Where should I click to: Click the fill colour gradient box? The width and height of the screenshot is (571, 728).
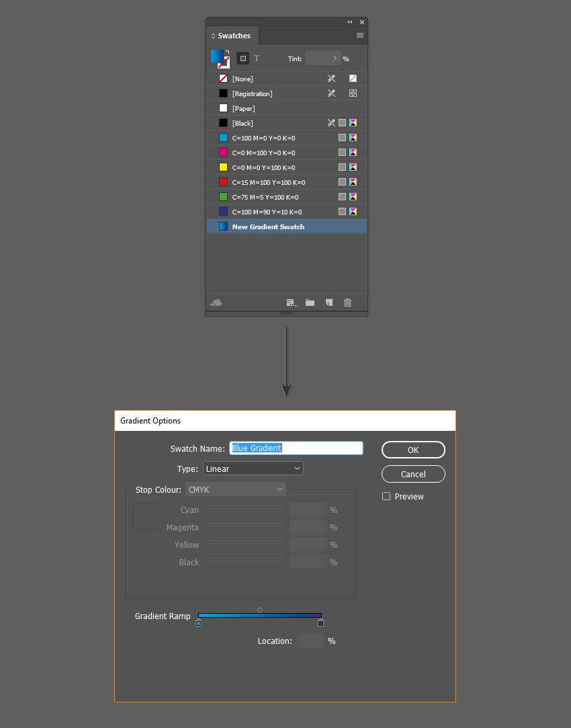coord(216,56)
